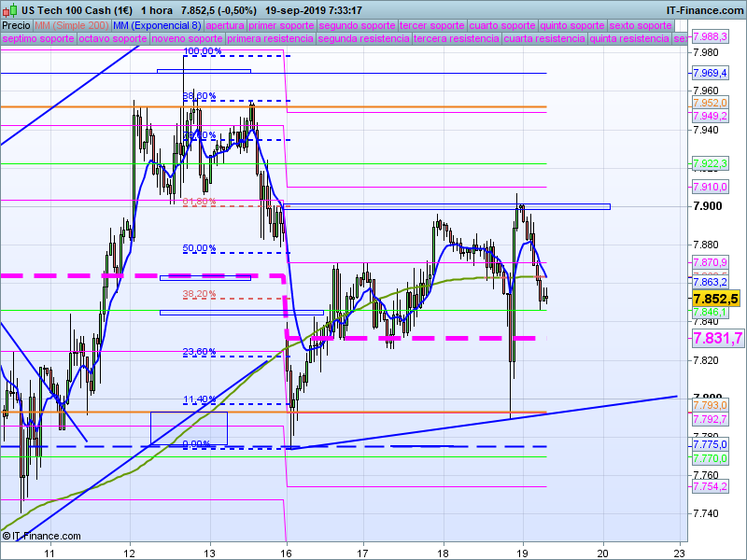This screenshot has height=560, width=747.
Task: Click the apertura indicator label
Action: point(225,26)
